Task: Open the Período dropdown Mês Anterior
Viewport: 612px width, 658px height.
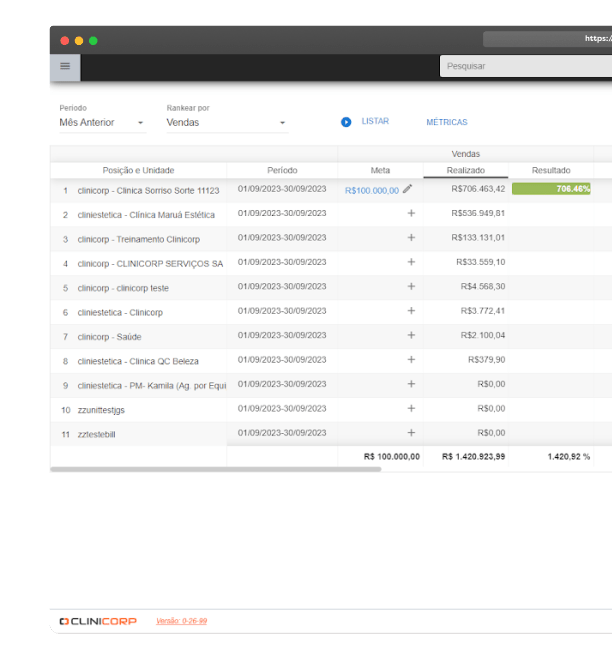Action: [102, 123]
